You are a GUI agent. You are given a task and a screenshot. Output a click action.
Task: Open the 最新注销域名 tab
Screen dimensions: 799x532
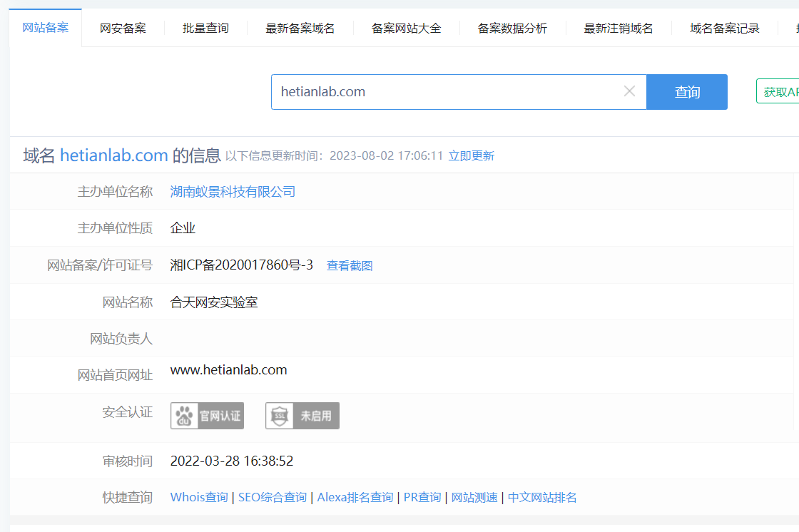[618, 28]
